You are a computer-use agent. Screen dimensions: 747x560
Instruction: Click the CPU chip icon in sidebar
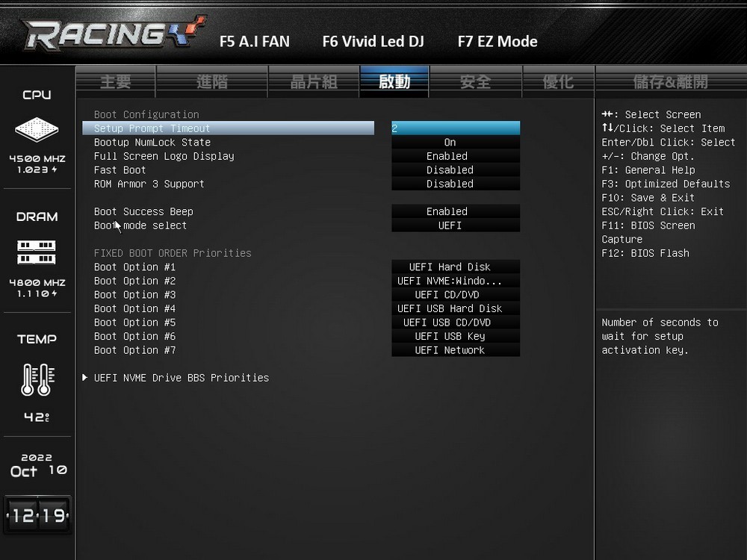(37, 129)
